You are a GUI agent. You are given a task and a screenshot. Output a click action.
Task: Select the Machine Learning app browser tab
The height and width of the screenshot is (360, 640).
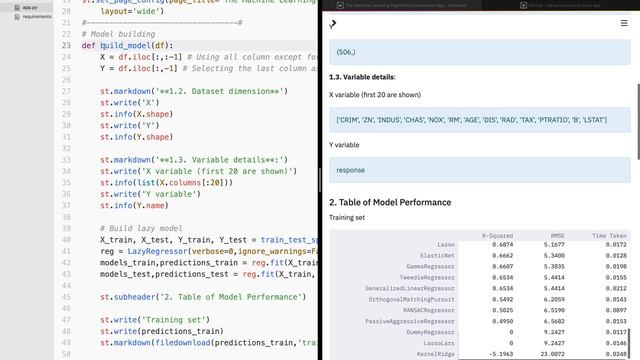[x=401, y=5]
